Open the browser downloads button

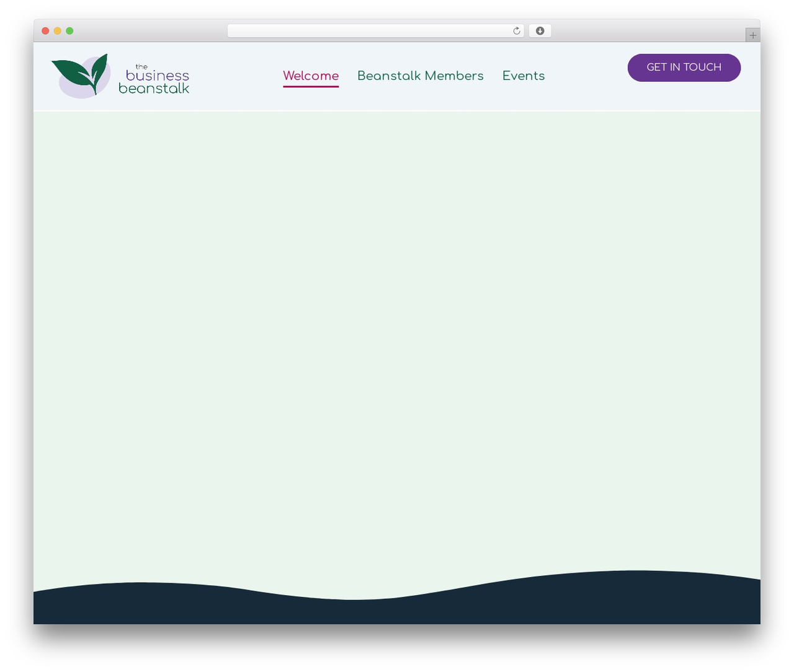(x=540, y=31)
